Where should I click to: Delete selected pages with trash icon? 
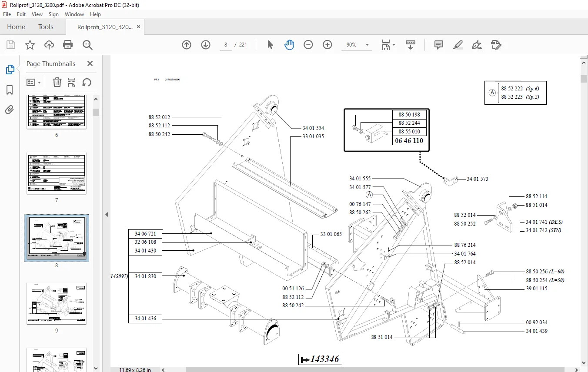pyautogui.click(x=57, y=82)
